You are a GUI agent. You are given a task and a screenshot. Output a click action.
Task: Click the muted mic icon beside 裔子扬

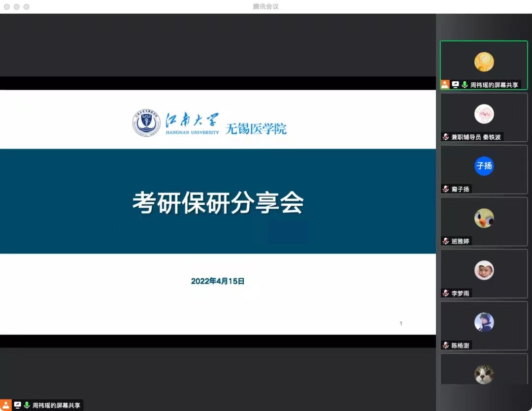[x=446, y=189]
